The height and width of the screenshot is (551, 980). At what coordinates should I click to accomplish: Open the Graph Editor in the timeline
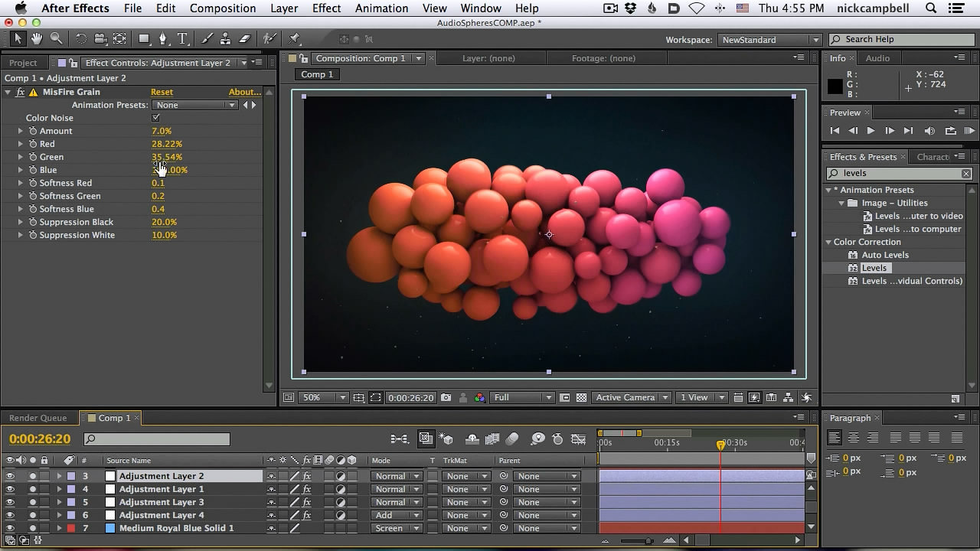tap(579, 439)
